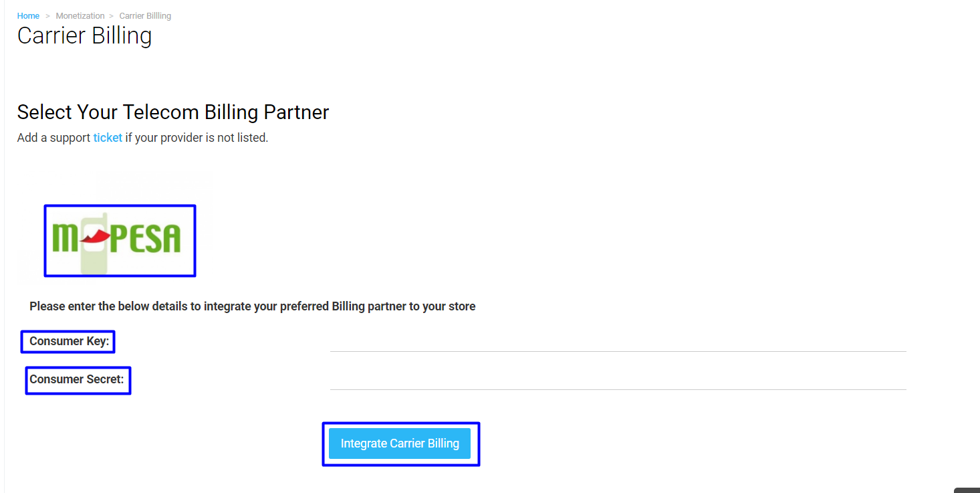Click the phone graphic behind M-PESA text
Viewport: 980px width, 493px height.
coord(94,244)
